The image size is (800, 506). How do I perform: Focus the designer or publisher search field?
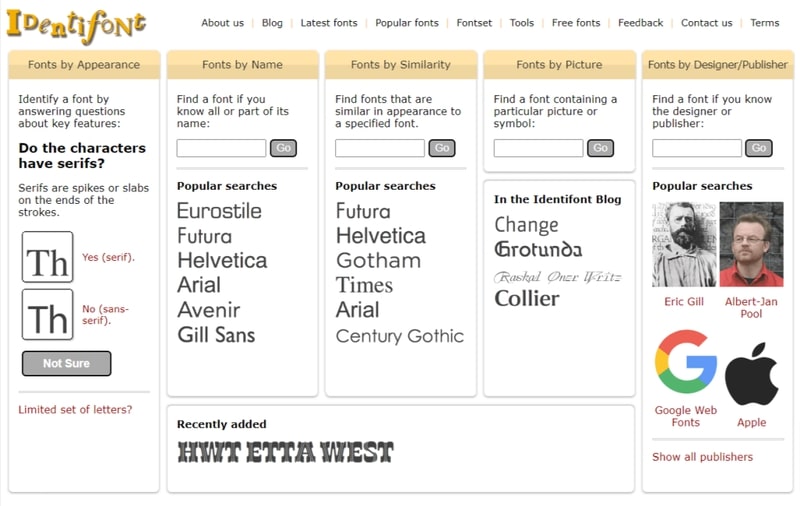point(696,148)
